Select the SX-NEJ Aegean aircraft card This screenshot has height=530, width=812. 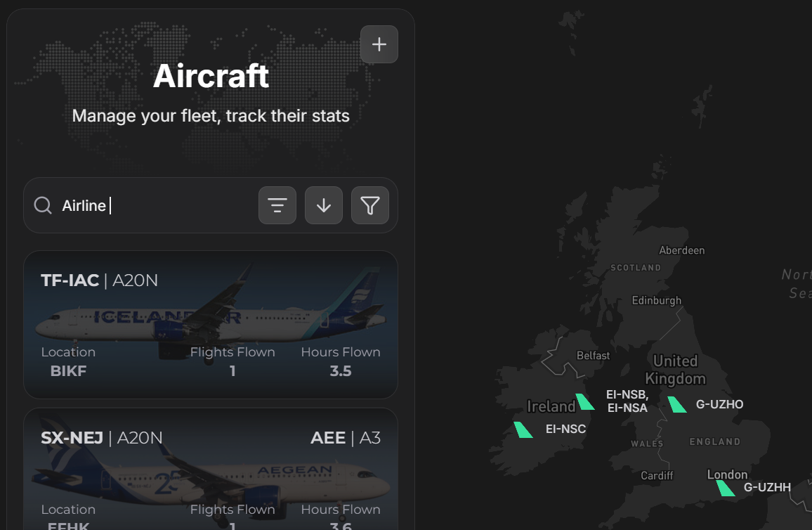click(211, 469)
